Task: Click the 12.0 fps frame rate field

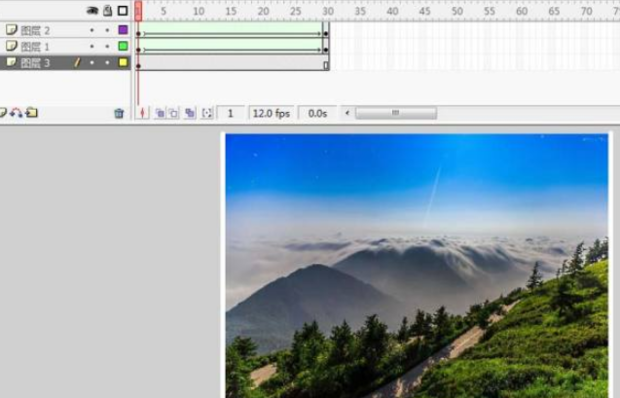Action: click(x=271, y=114)
